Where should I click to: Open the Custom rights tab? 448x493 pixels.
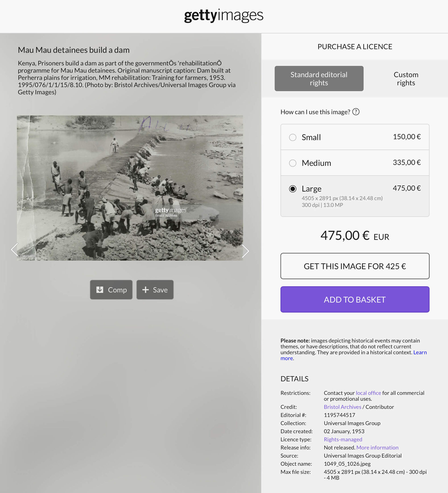coord(406,79)
